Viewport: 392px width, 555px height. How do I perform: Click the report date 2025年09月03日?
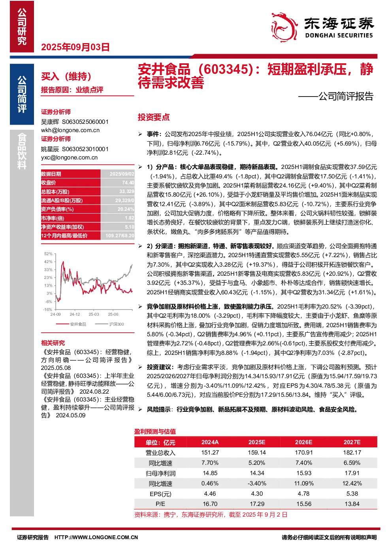pyautogui.click(x=75, y=47)
